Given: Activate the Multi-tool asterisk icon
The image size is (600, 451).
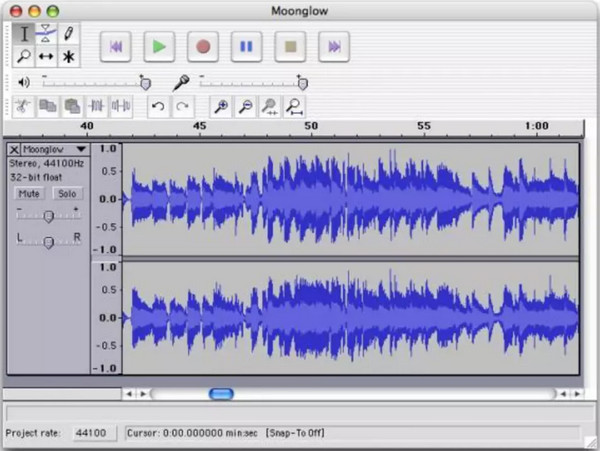Looking at the screenshot, I should [x=68, y=57].
